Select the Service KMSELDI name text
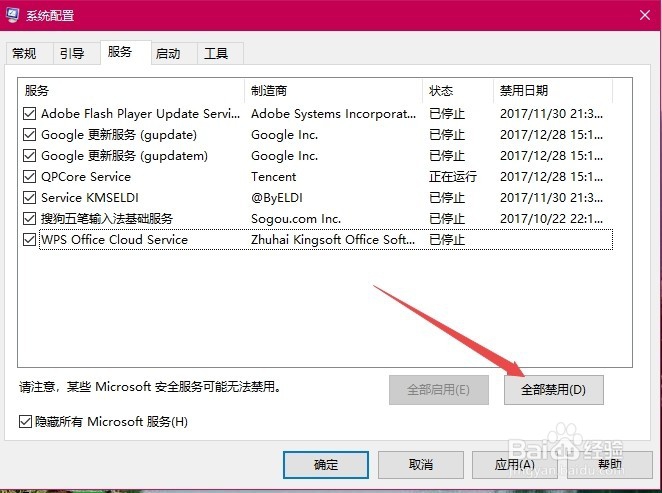The height and width of the screenshot is (493, 662). click(90, 198)
